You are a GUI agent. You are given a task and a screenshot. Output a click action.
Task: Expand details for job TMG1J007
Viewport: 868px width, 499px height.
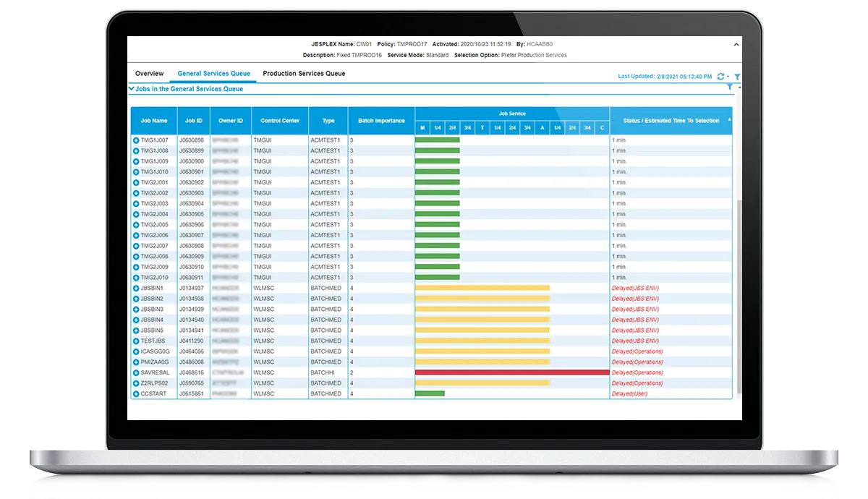(x=136, y=140)
